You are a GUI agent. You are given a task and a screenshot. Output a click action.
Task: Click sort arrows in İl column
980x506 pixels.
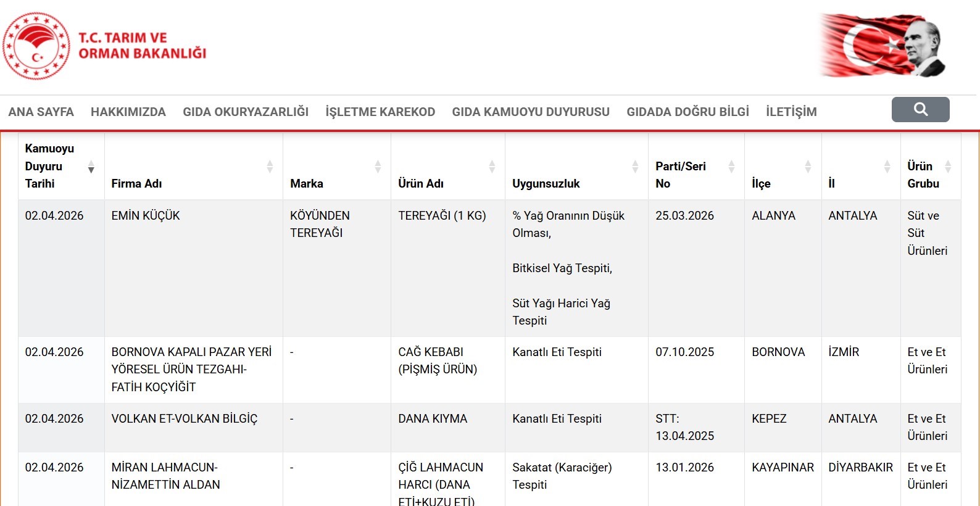tap(887, 167)
